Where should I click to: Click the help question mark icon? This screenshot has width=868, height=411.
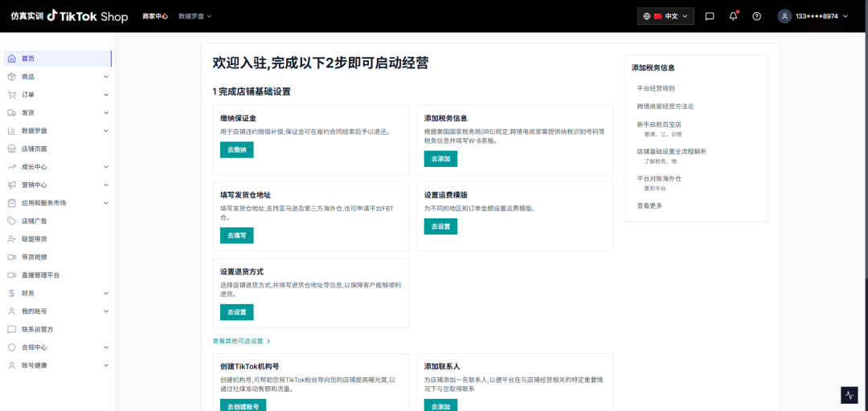[756, 16]
